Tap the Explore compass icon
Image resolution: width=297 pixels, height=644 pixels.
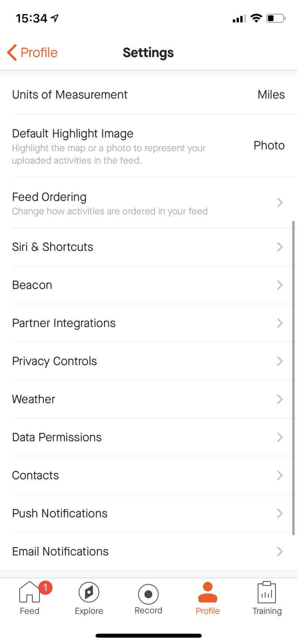89,592
